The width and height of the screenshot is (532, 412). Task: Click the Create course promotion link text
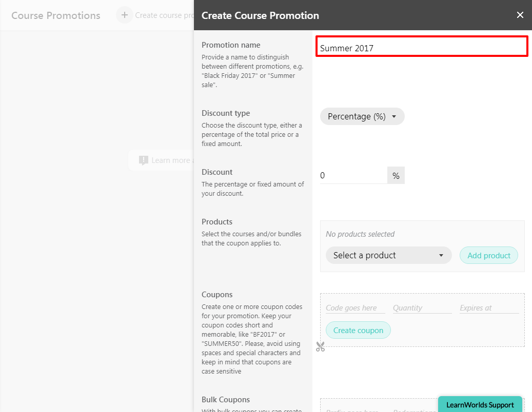[164, 15]
